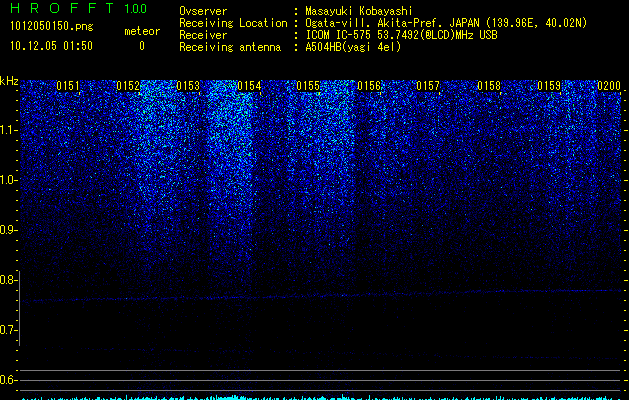The height and width of the screenshot is (400, 629).
Task: Click the 0156 time marker
Action: coord(369,86)
